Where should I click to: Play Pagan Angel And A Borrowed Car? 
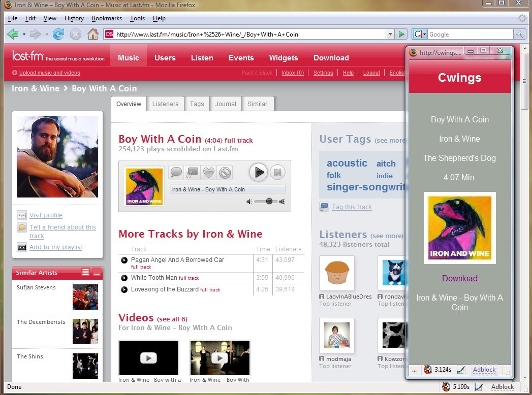pyautogui.click(x=124, y=260)
